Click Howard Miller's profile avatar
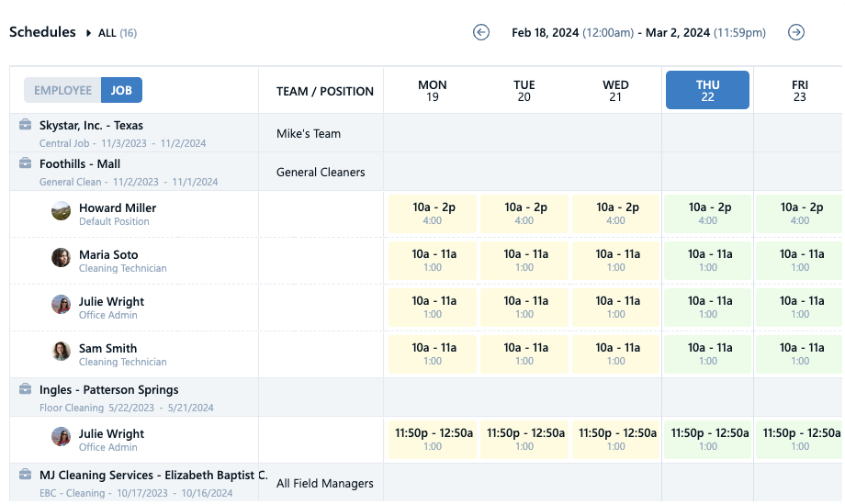 [x=62, y=211]
